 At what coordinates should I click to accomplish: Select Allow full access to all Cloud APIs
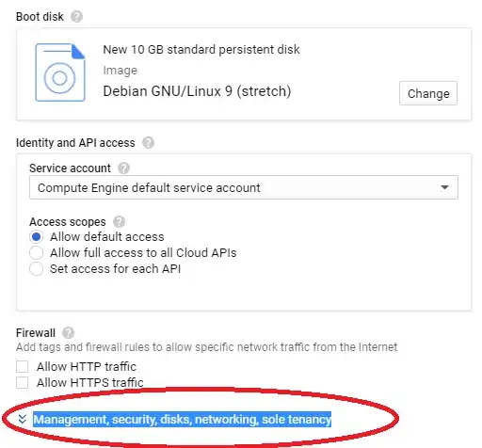coord(36,253)
